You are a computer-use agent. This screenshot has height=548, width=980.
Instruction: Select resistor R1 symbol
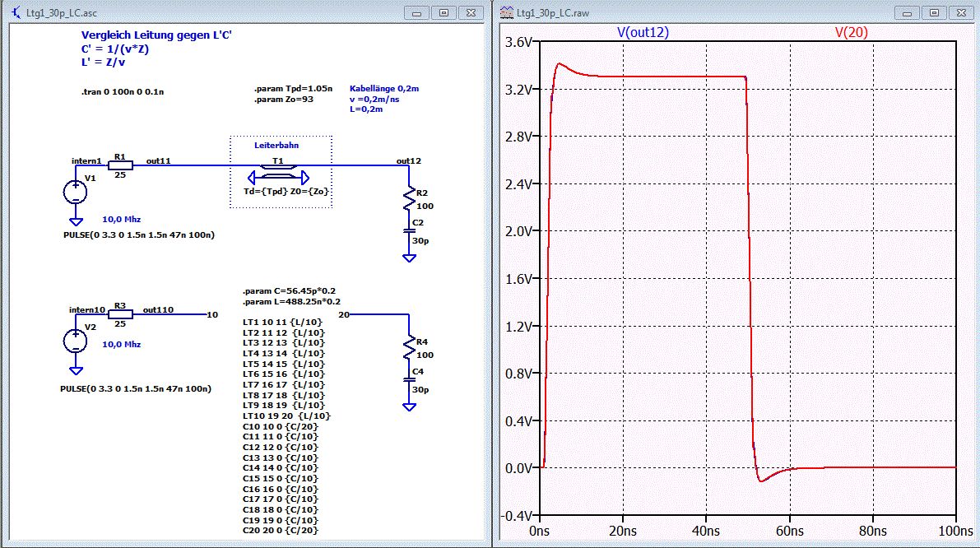pos(120,165)
